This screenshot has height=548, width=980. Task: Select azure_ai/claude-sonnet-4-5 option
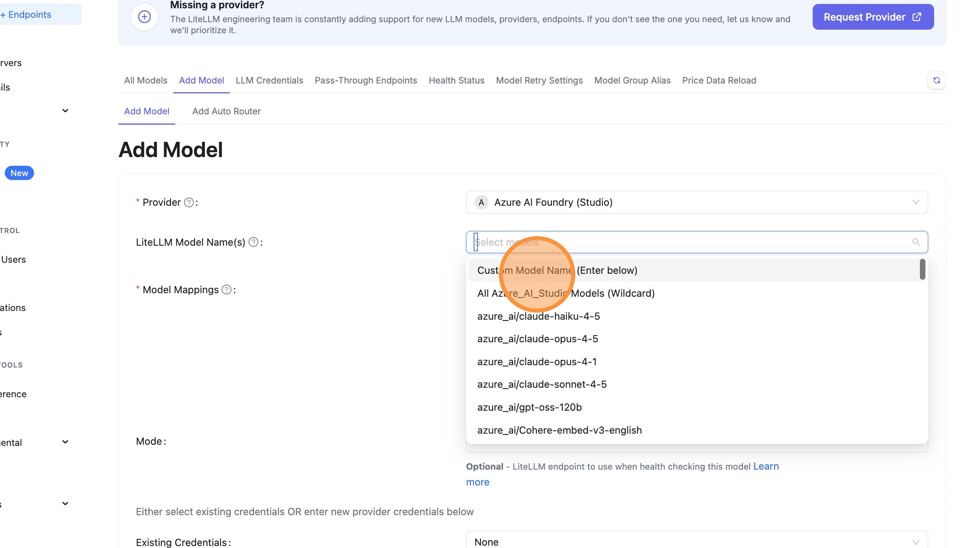542,384
